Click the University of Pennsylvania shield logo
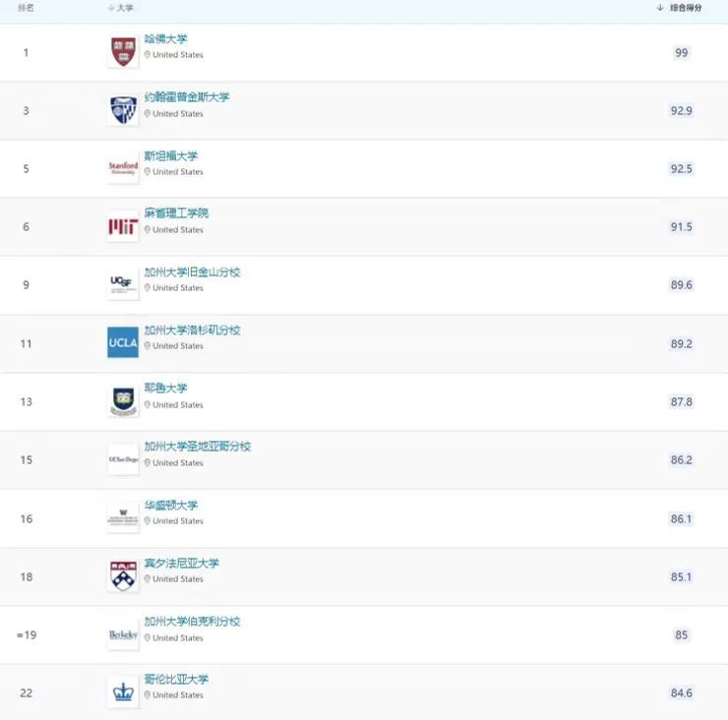Screen dimensions: 728x720 click(x=123, y=576)
